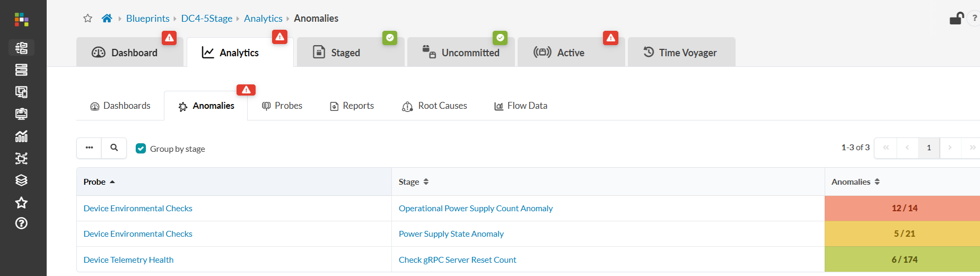The height and width of the screenshot is (276, 980).
Task: Open the Flow Data subtab
Action: coord(521,106)
